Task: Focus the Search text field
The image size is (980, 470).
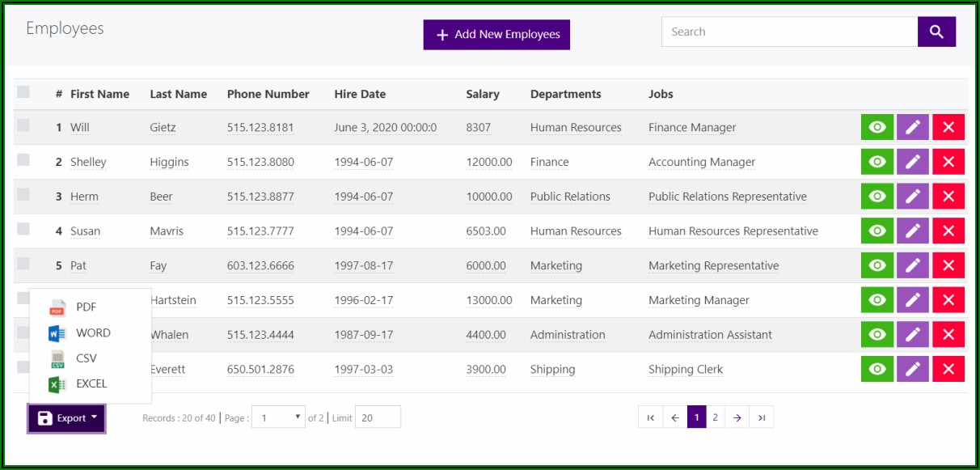Action: (x=788, y=32)
